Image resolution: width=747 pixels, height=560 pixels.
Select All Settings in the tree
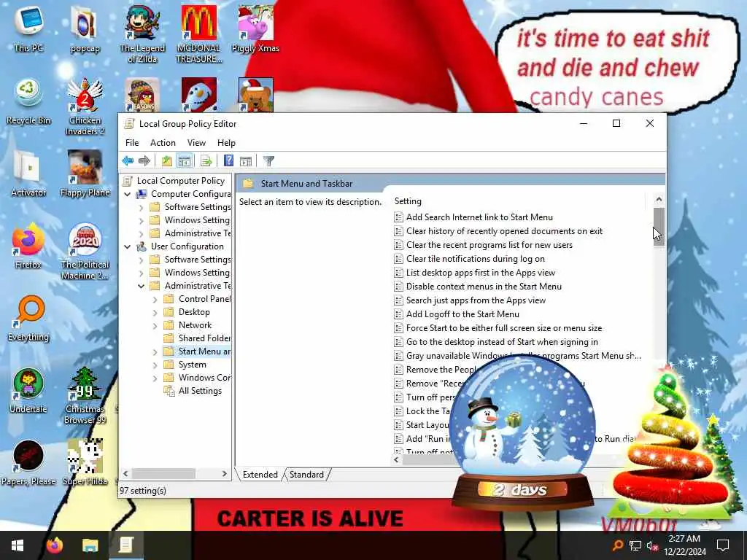point(193,391)
